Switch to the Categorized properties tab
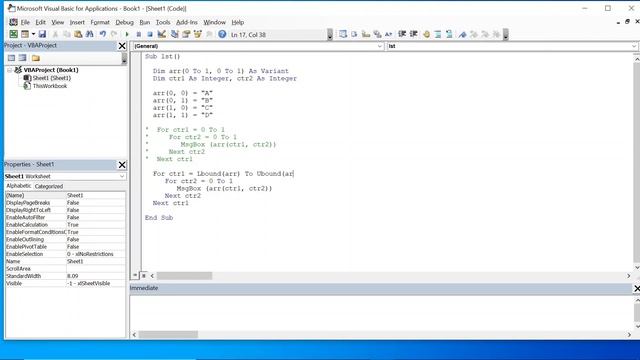Viewport: 640px width, 360px height. [x=49, y=187]
